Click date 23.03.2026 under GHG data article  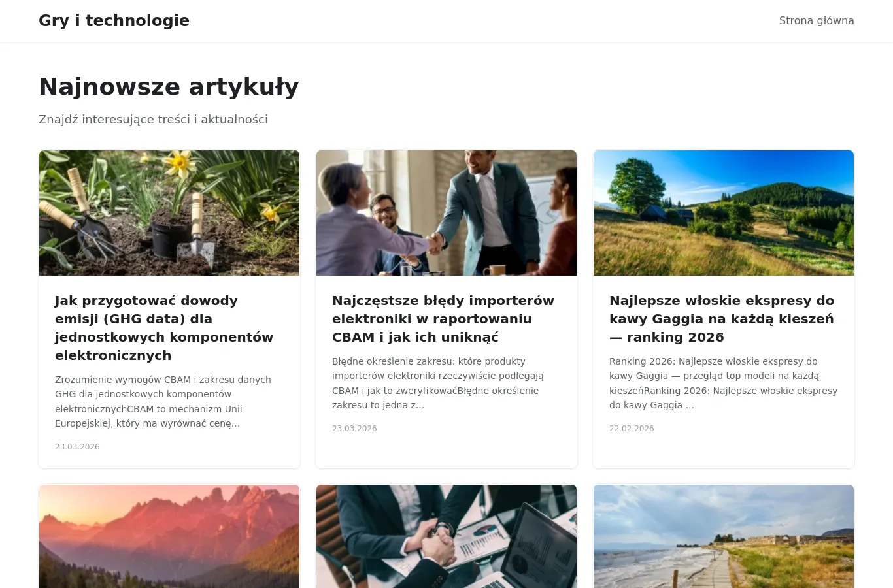pyautogui.click(x=77, y=447)
